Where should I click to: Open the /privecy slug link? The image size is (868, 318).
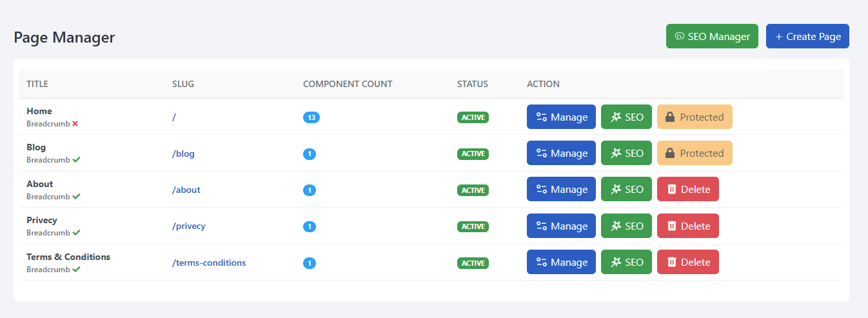click(x=188, y=226)
